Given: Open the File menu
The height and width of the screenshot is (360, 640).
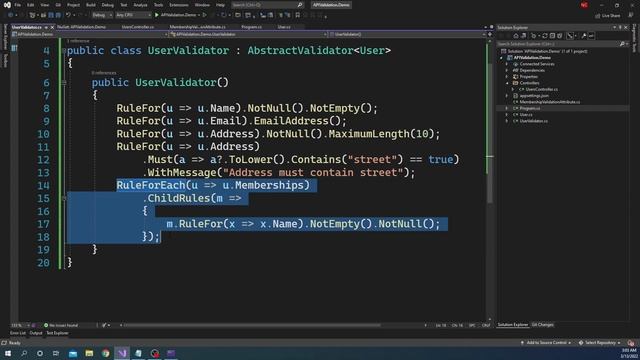Looking at the screenshot, I should tap(18, 5).
